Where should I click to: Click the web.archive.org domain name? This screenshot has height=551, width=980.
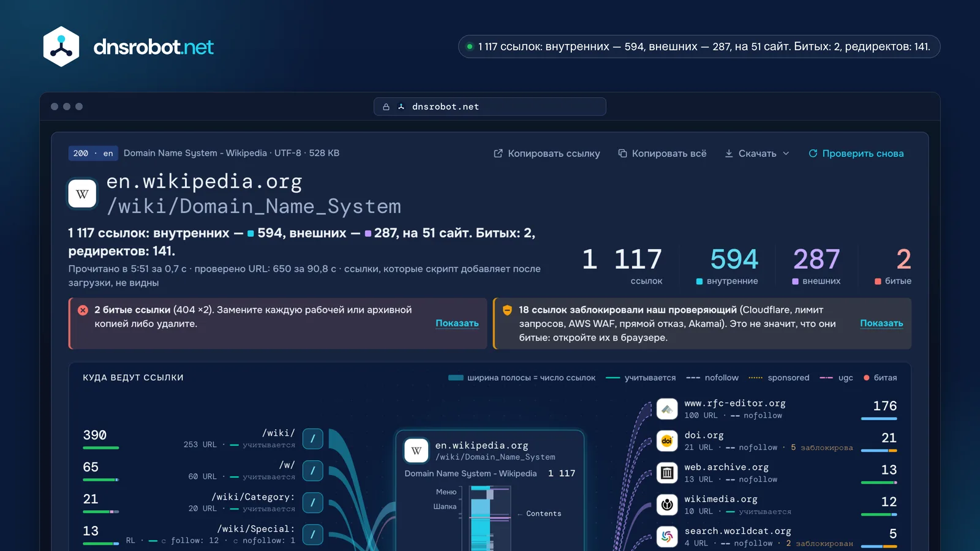tap(726, 467)
